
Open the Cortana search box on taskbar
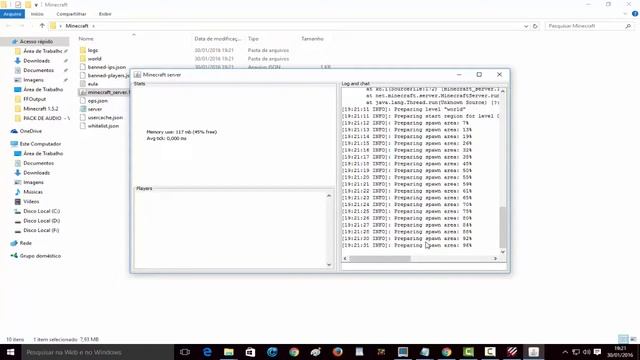97,352
